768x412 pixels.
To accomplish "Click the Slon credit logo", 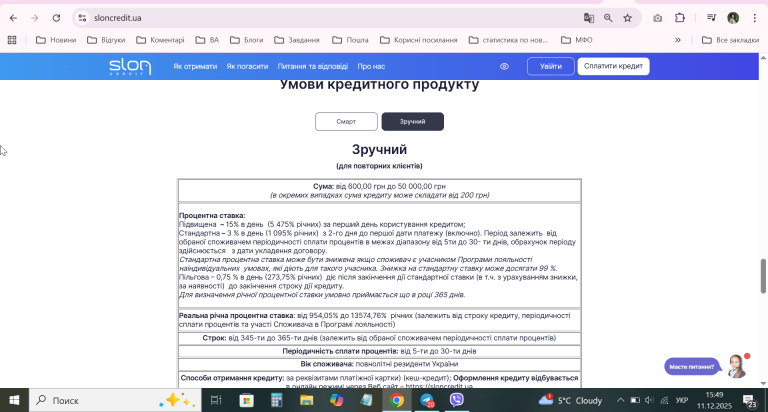I will (x=130, y=66).
